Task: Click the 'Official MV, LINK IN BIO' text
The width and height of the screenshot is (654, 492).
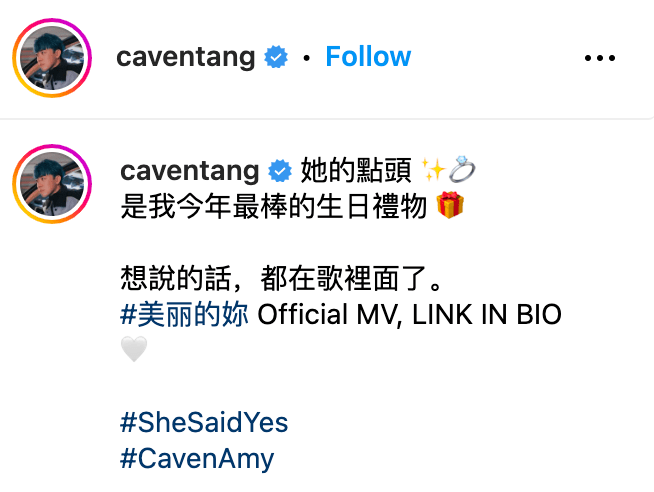Action: 409,314
